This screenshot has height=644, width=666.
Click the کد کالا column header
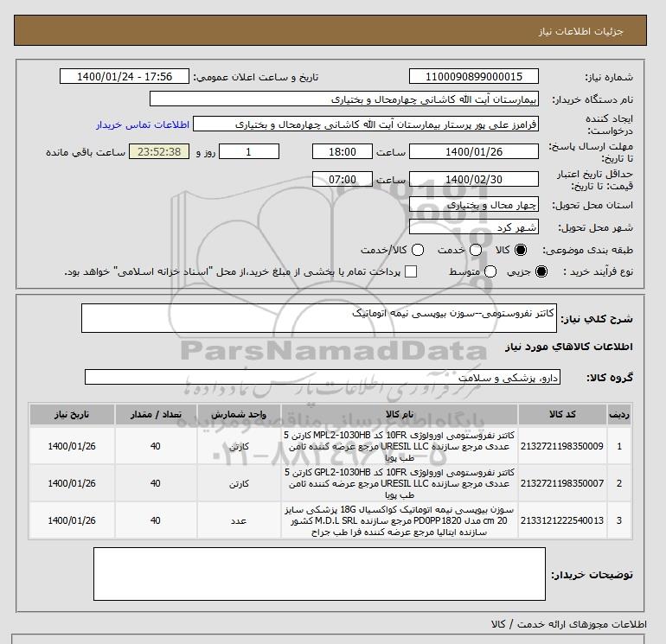click(562, 414)
